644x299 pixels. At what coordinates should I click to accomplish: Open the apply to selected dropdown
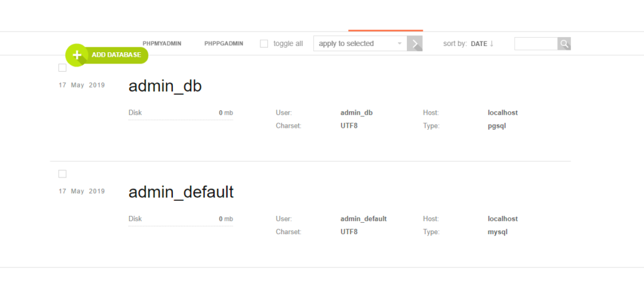pyautogui.click(x=360, y=43)
